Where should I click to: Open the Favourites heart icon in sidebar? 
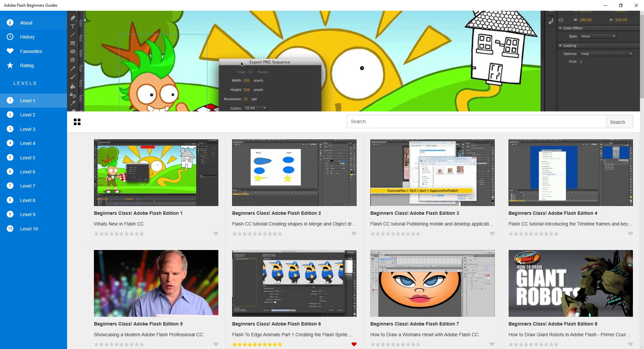pyautogui.click(x=10, y=51)
